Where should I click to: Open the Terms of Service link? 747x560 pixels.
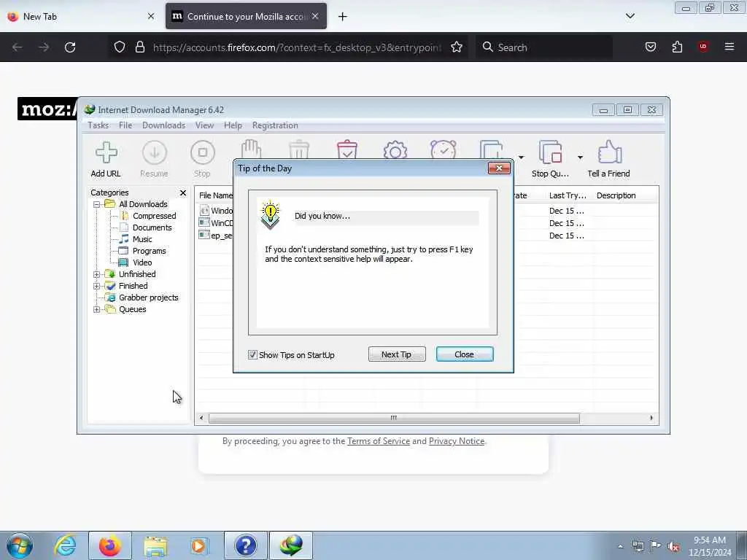(x=379, y=441)
